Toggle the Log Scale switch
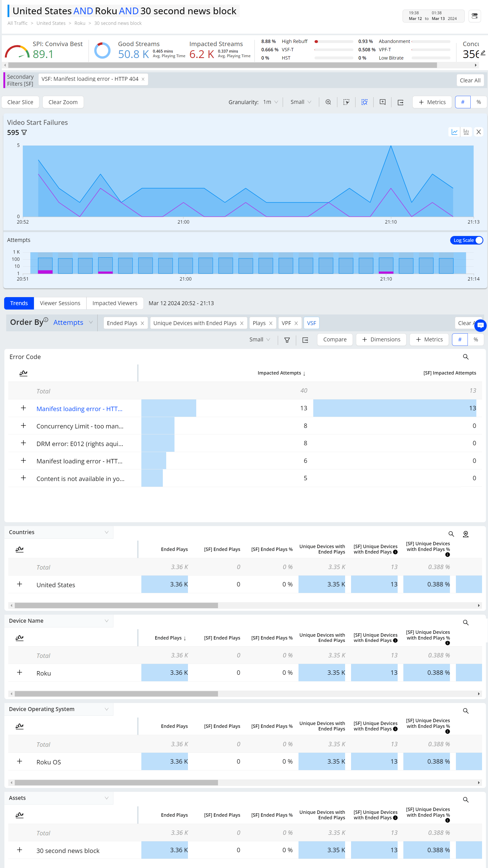Screen dimensions: 488x868 467,240
